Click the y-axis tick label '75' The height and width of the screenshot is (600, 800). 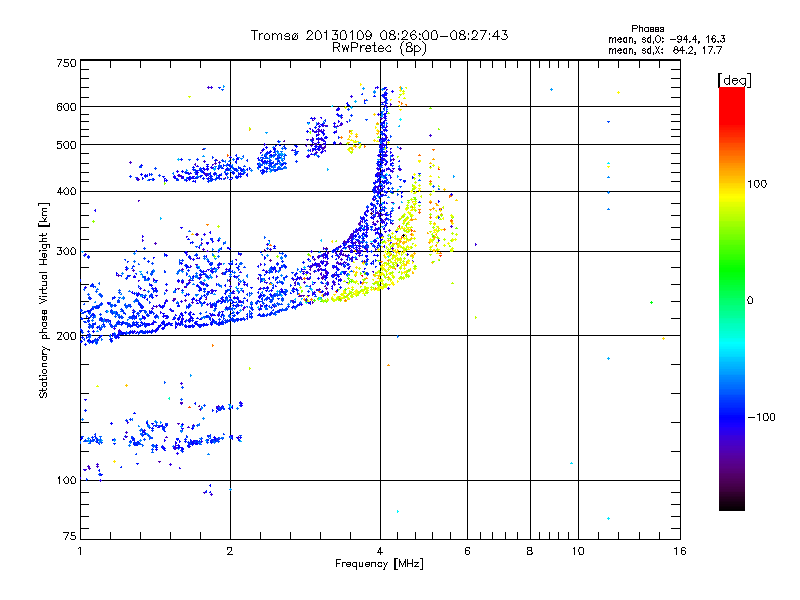pos(70,536)
